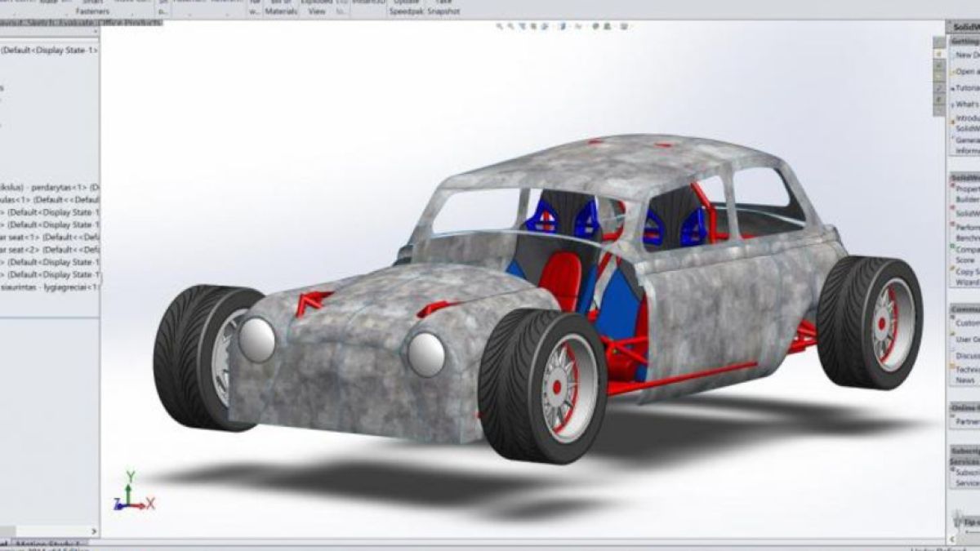Open the Motion Study tab at bottom

(x=49, y=543)
